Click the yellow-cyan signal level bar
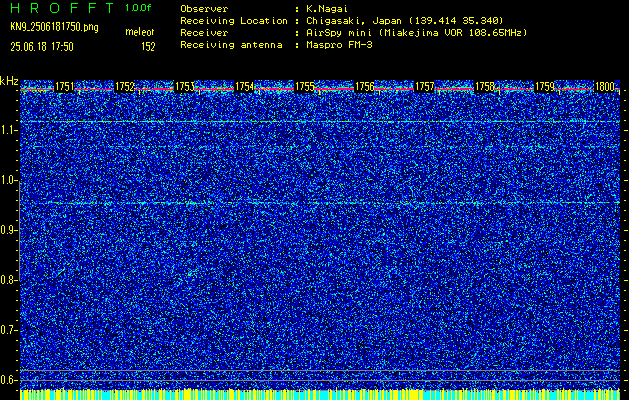Screen dimensions: 629x400 pyautogui.click(x=320, y=394)
